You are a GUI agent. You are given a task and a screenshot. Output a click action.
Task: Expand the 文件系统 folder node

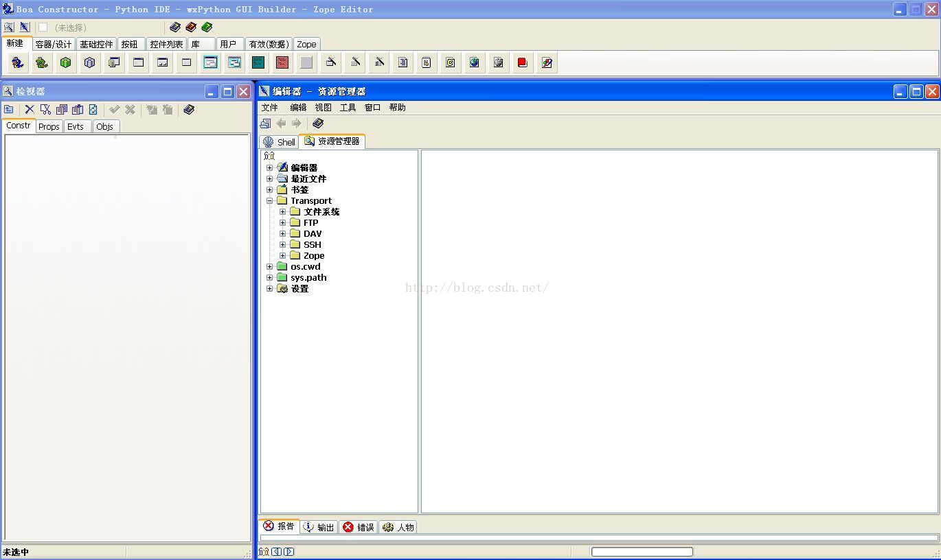pyautogui.click(x=282, y=211)
